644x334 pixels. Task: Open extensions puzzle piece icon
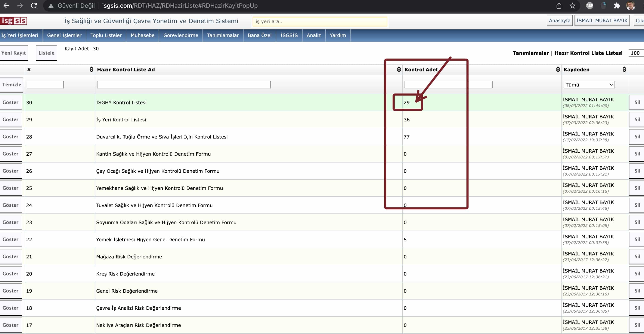click(x=617, y=6)
